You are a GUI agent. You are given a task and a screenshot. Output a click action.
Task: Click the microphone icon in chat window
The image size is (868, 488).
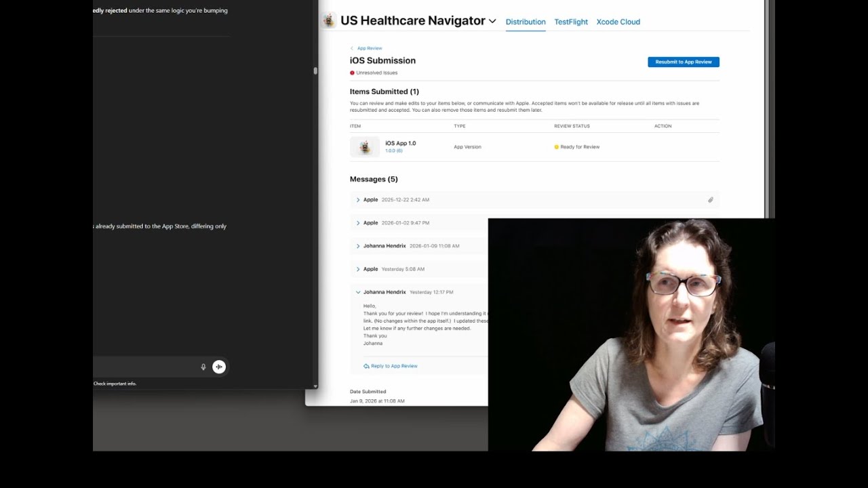pos(203,367)
